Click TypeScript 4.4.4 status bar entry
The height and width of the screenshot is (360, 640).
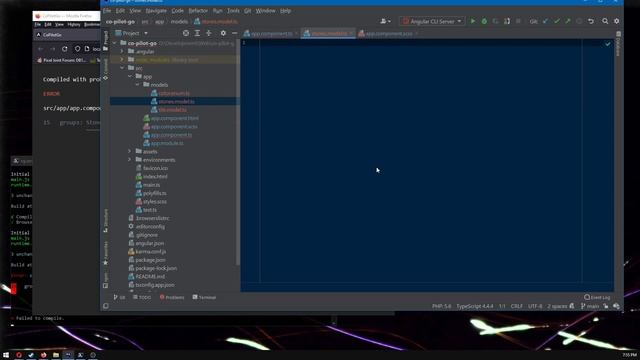(475, 306)
